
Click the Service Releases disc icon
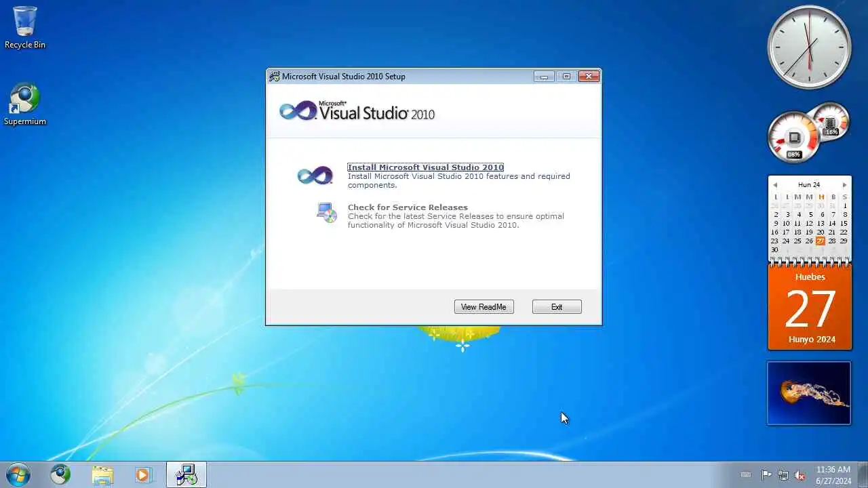(x=327, y=213)
